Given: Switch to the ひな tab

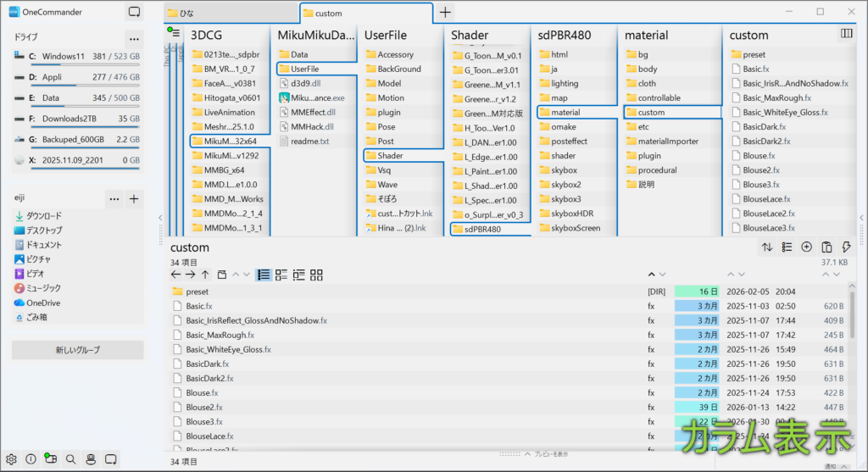Looking at the screenshot, I should tap(231, 13).
